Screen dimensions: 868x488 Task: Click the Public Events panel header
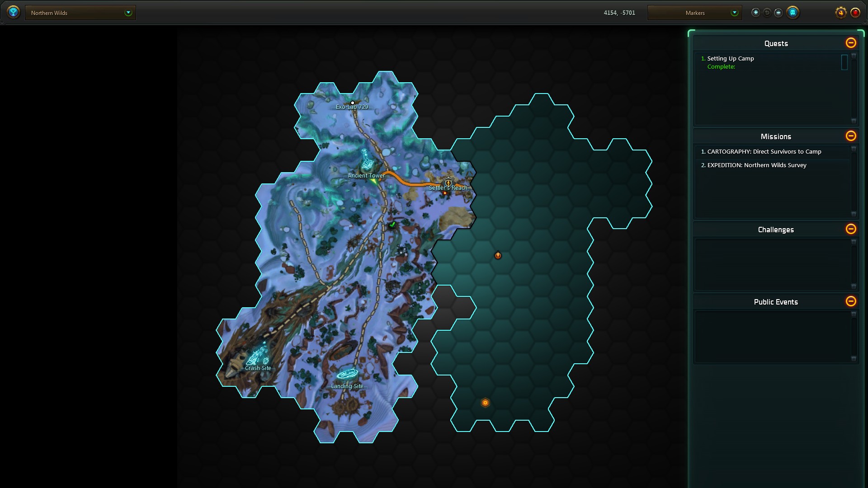[776, 302]
